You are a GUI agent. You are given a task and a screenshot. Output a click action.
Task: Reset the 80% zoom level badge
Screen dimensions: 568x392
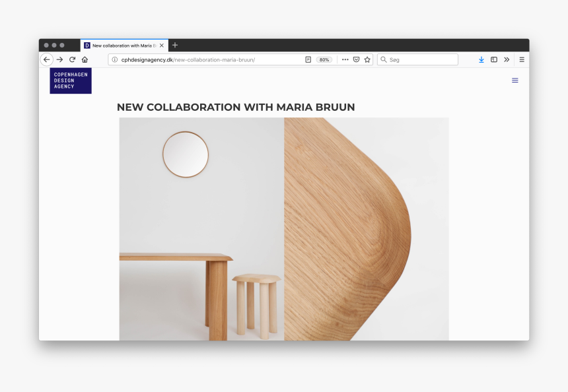tap(324, 59)
